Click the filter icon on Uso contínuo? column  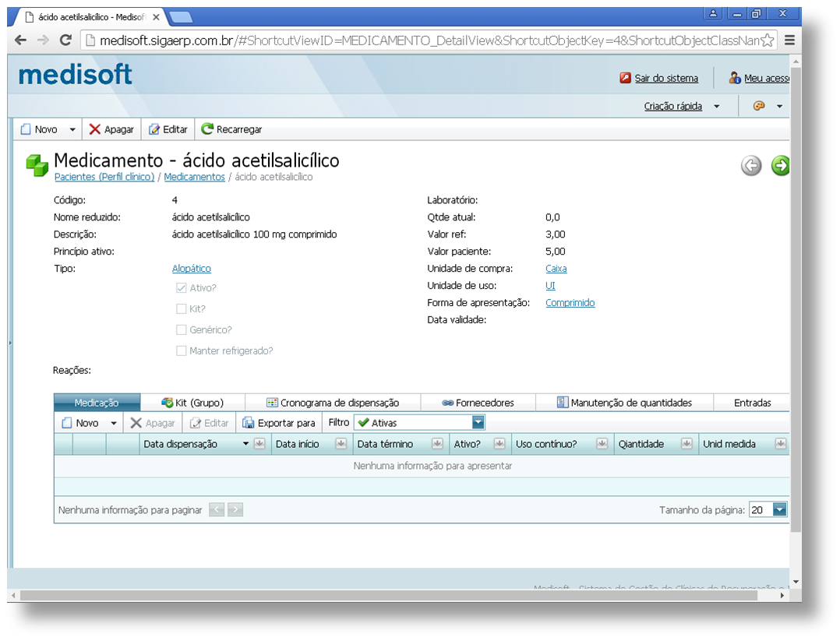click(602, 443)
